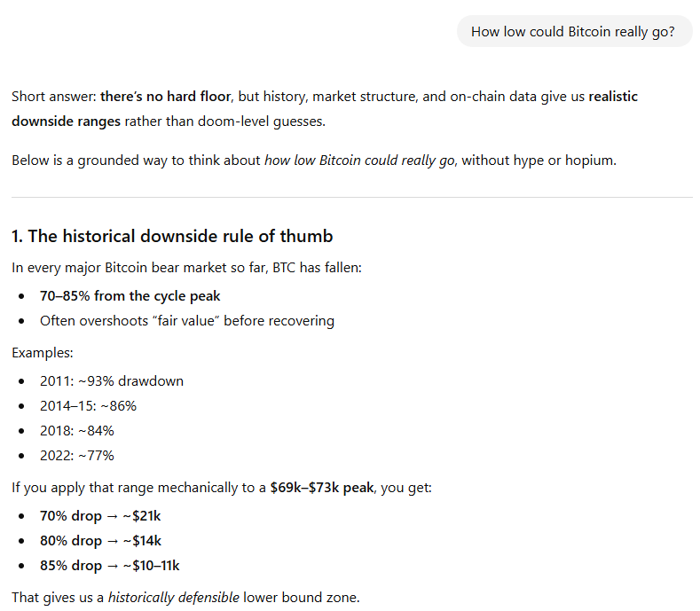
Task: Click the user message bubble about Bitcoin
Action: 574,32
